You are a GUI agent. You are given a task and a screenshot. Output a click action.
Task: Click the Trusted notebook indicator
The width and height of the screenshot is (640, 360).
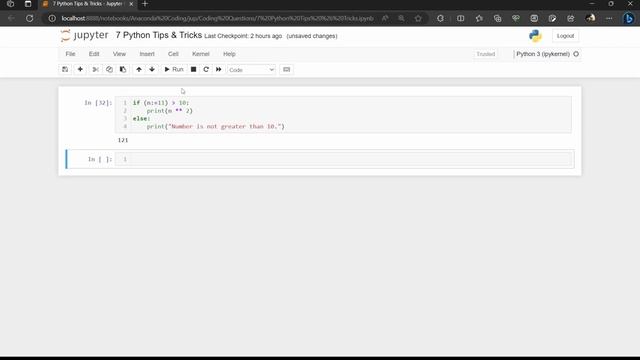(x=486, y=54)
